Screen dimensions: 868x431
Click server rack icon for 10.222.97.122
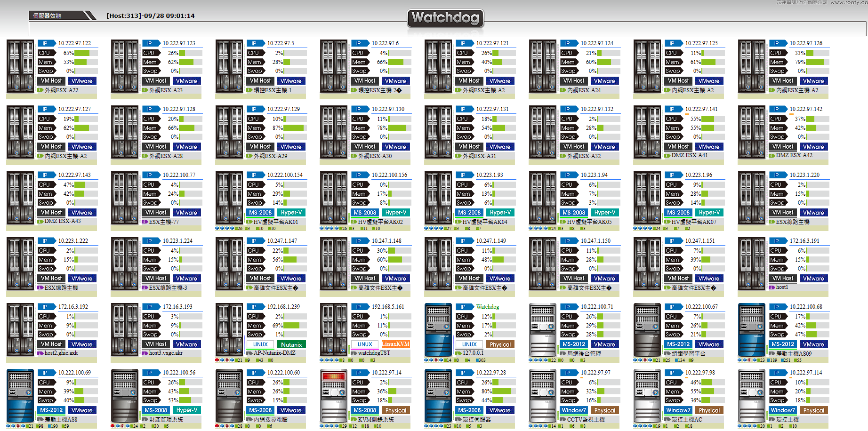[x=20, y=66]
